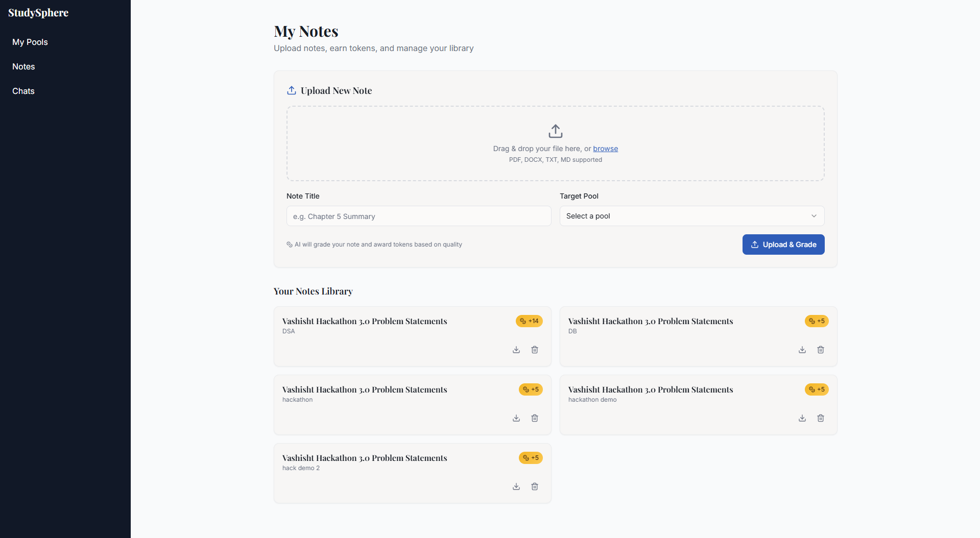
Task: Open the hackathon pool note title
Action: pos(365,389)
